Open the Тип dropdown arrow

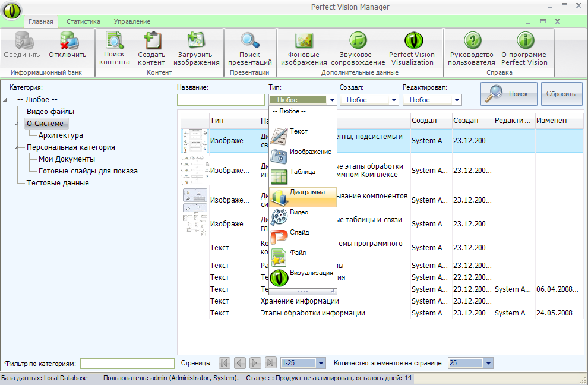point(332,100)
